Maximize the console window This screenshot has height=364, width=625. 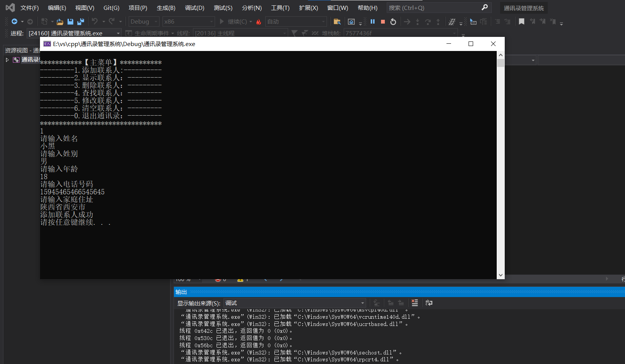click(x=471, y=44)
